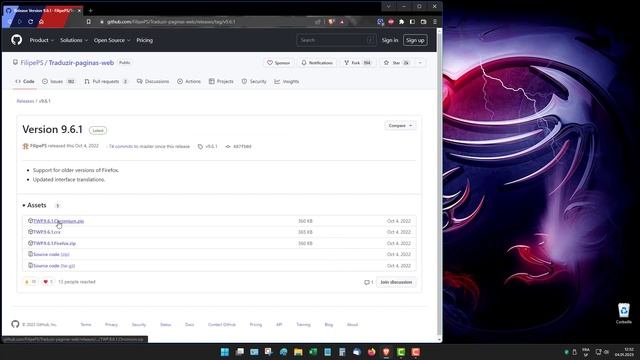Open the Actions tab
The width and height of the screenshot is (640, 360).
(x=189, y=81)
